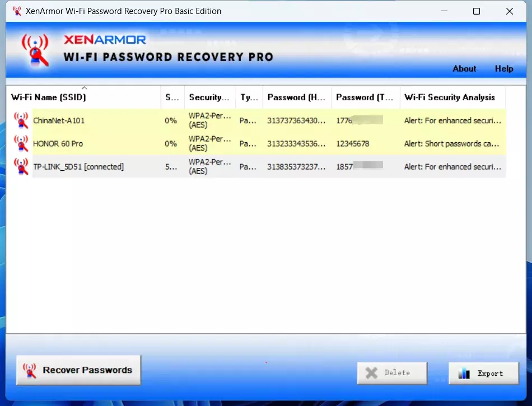Click the Wi-Fi icon beside TP-LINK_5D51
The image size is (532, 406).
(x=21, y=166)
